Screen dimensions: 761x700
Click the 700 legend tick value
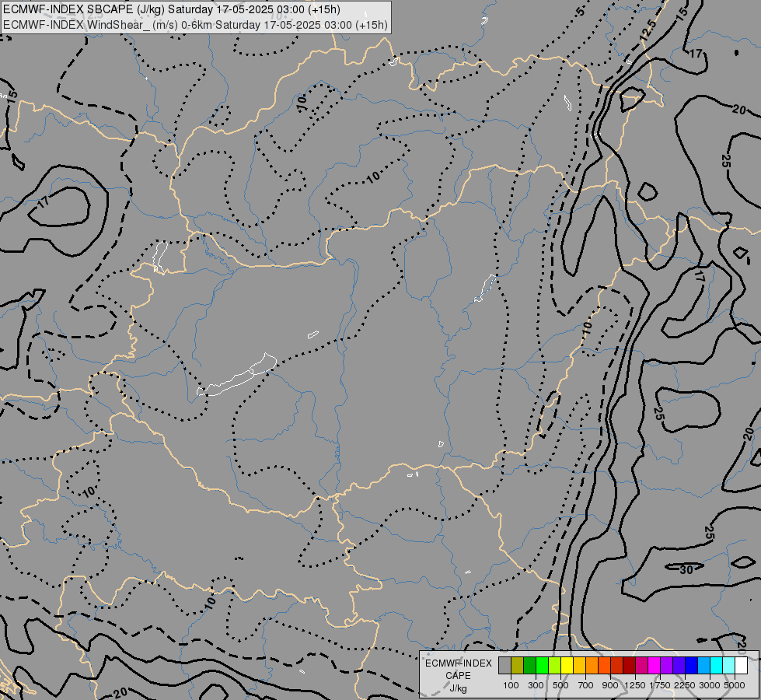click(x=586, y=685)
